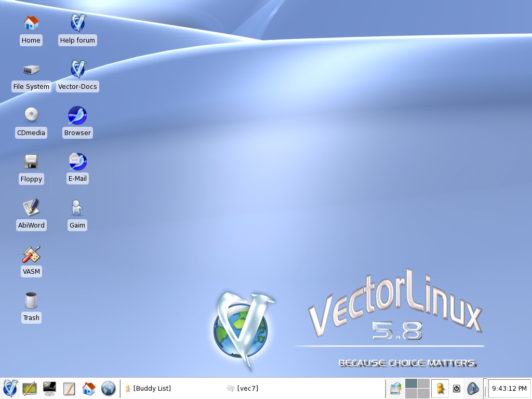Switch to the top-right workspace in pager

[423, 383]
